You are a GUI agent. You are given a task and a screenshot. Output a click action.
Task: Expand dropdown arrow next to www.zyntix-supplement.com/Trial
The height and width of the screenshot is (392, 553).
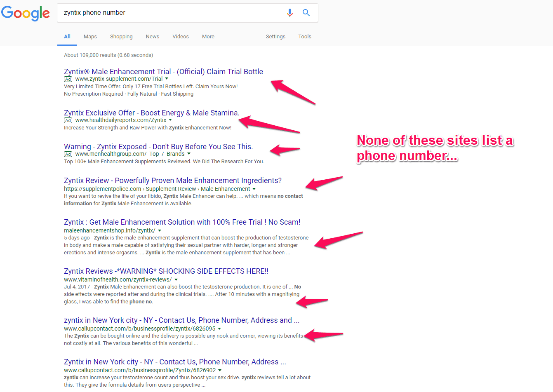point(167,79)
